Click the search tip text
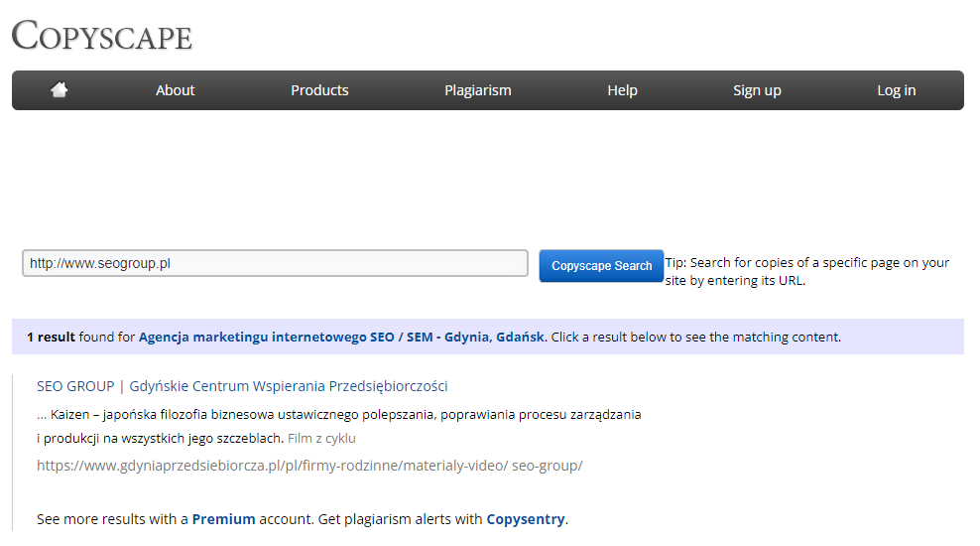This screenshot has width=980, height=546. [x=806, y=271]
